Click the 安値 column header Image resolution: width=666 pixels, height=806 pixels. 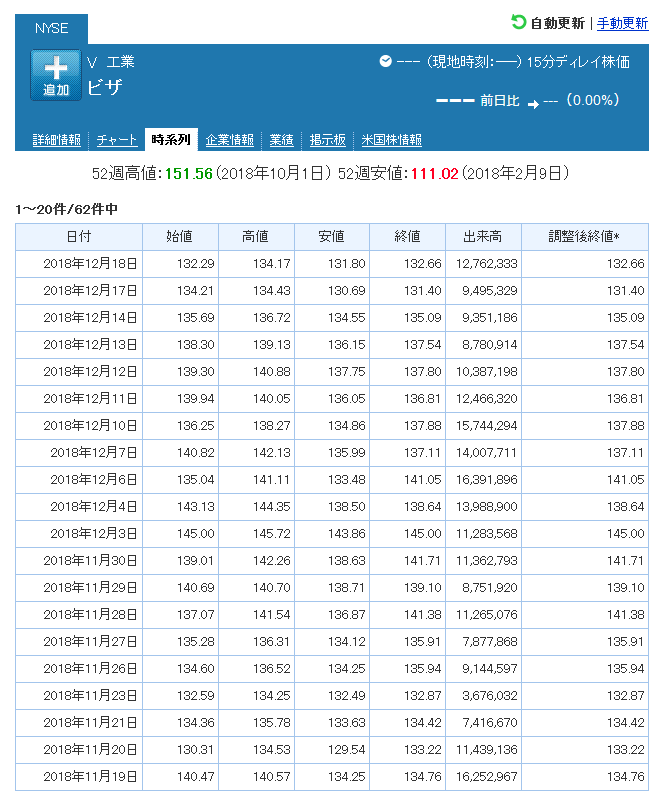pos(331,236)
